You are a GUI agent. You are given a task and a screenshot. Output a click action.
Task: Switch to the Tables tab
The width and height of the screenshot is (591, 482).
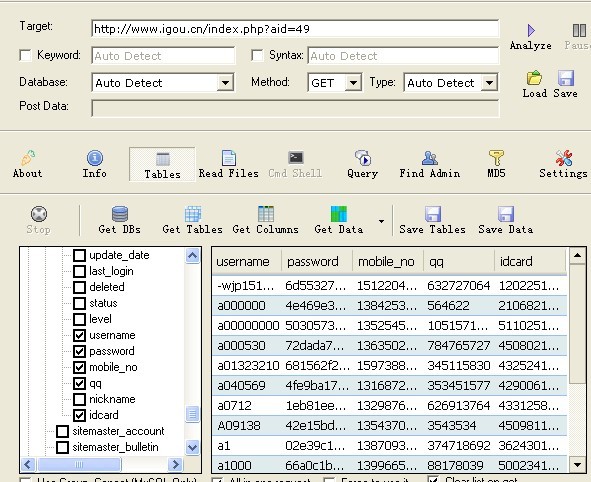pyautogui.click(x=162, y=164)
